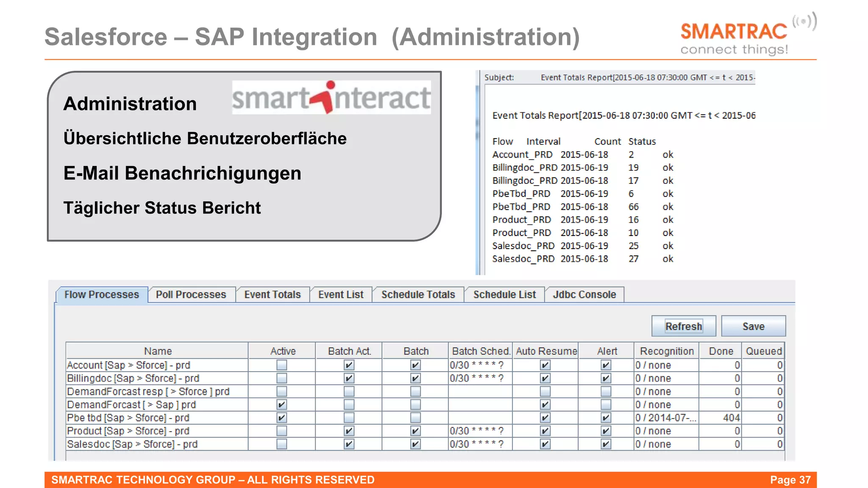This screenshot has width=868, height=488.
Task: Toggle Batch Act. for Product [Sap > Sforce] - prd
Action: point(349,431)
